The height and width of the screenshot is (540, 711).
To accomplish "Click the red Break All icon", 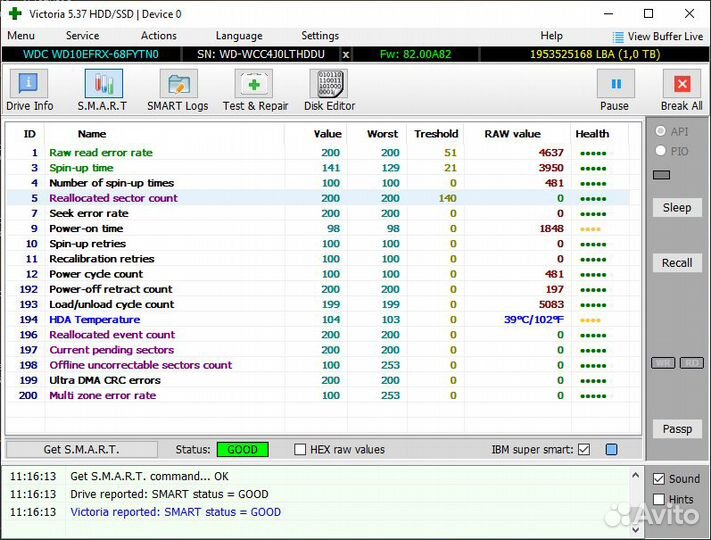I will 682,91.
